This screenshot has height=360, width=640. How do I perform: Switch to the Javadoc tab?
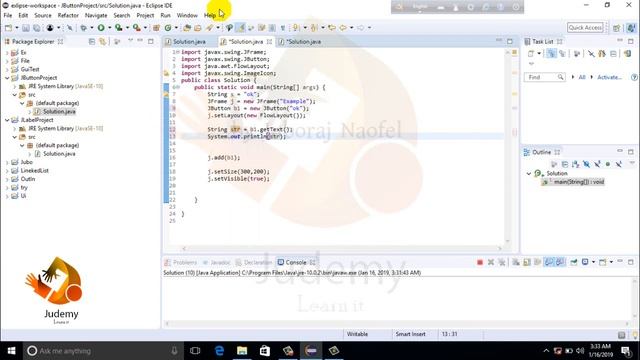pyautogui.click(x=216, y=262)
